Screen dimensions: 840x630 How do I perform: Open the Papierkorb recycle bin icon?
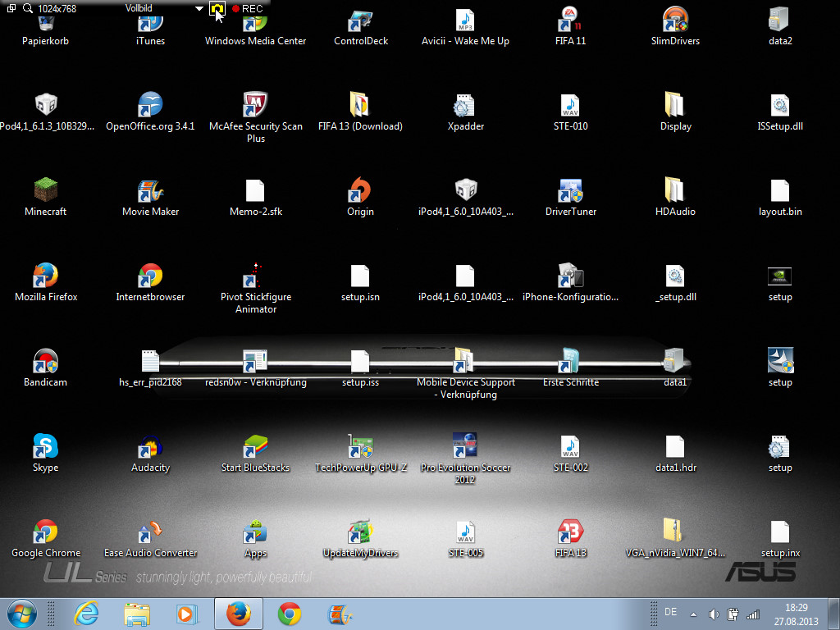pos(46,31)
